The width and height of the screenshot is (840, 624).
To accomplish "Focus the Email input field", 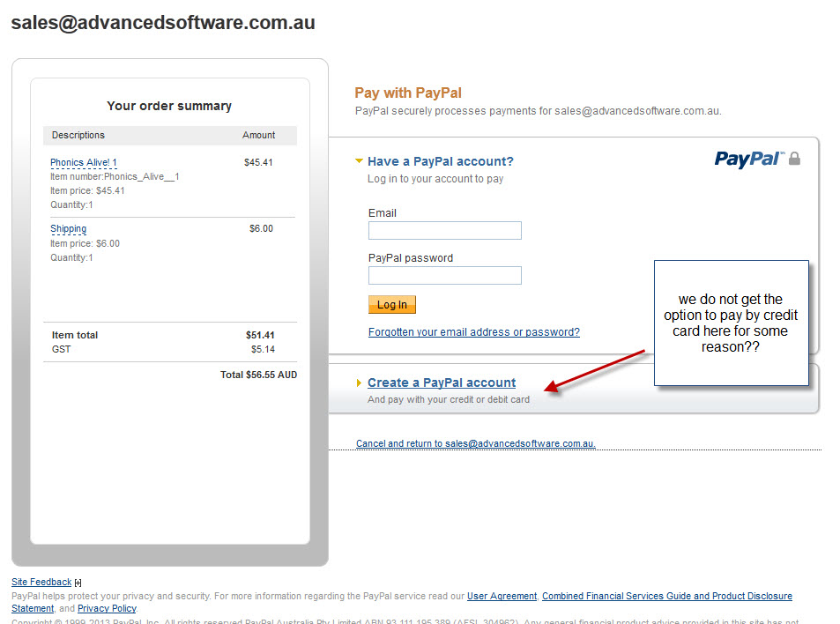I will (444, 231).
